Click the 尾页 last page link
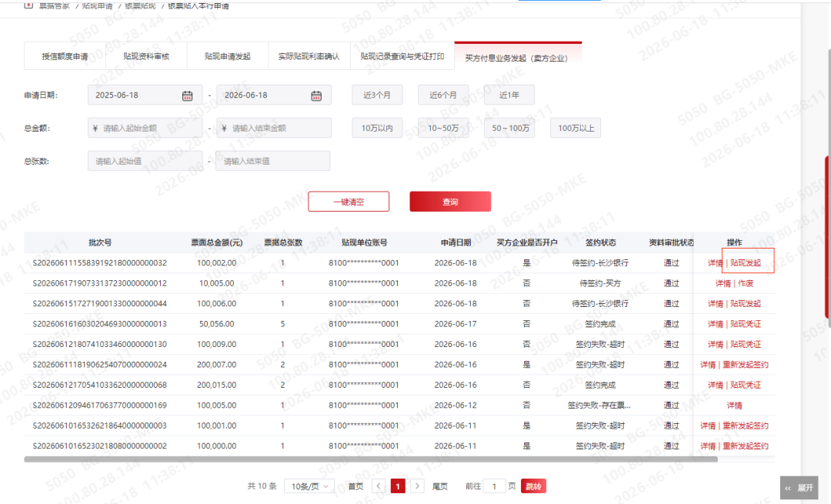The width and height of the screenshot is (831, 504). click(440, 486)
